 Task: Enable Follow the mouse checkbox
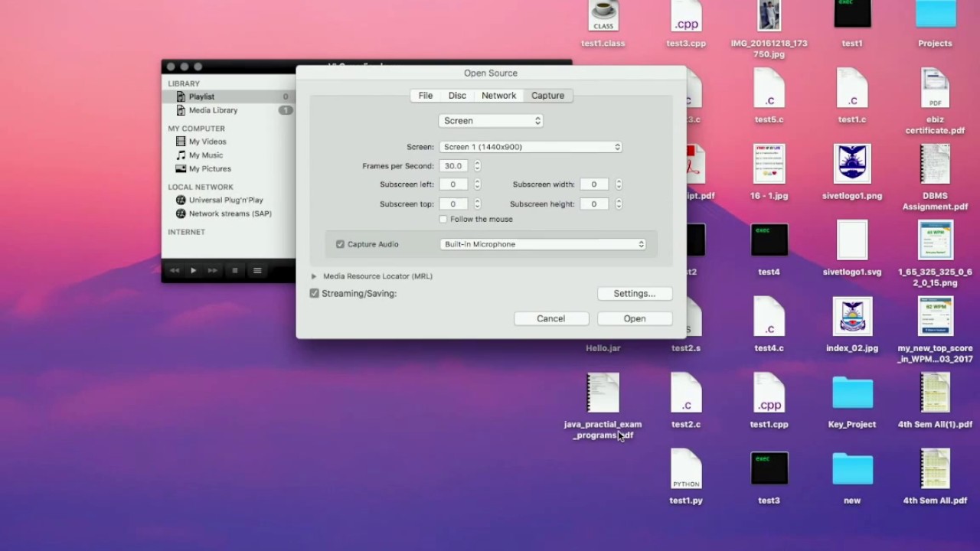[x=443, y=220]
